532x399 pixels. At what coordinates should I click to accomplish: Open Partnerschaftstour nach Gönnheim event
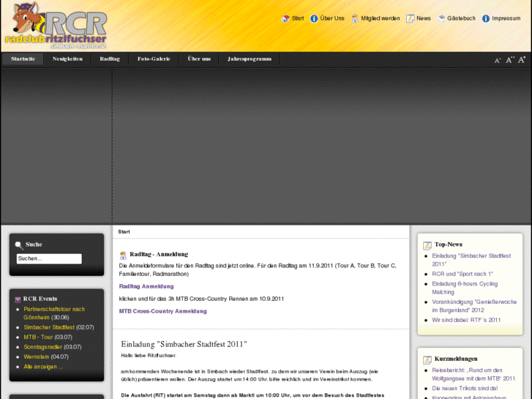click(x=54, y=313)
